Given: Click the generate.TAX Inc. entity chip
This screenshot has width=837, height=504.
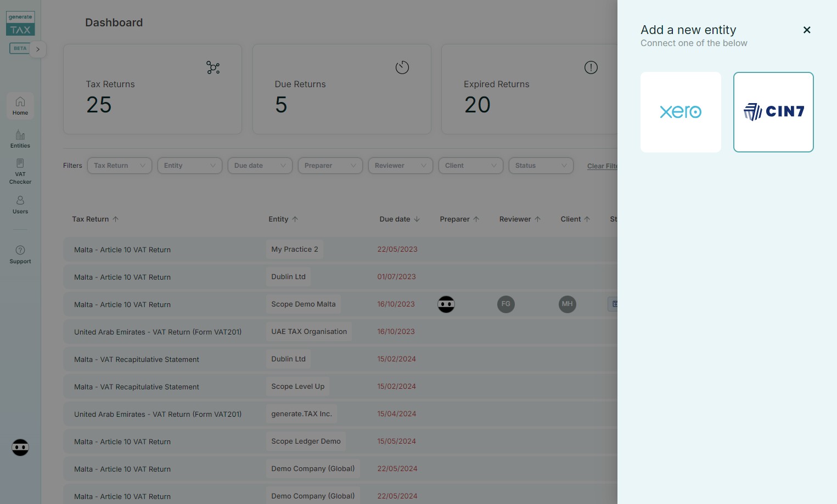Looking at the screenshot, I should (x=302, y=414).
